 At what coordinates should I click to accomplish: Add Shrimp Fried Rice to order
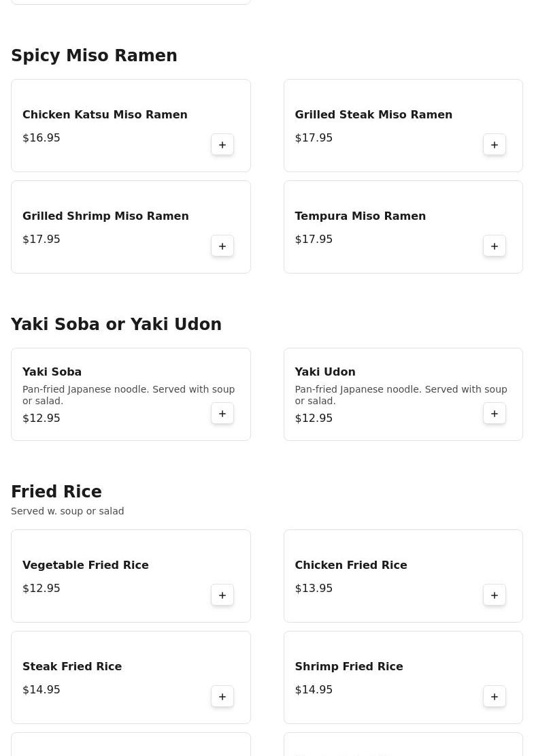495,697
